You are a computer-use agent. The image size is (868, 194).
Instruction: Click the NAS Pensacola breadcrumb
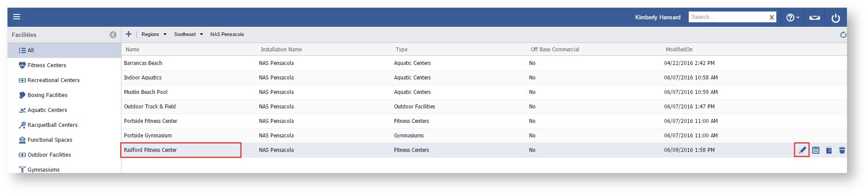227,34
